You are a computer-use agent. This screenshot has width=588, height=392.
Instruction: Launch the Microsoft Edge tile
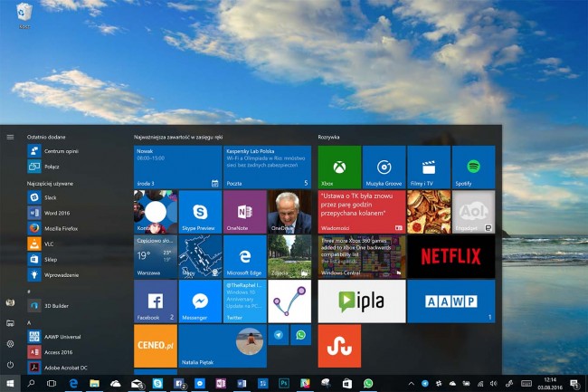click(x=245, y=256)
